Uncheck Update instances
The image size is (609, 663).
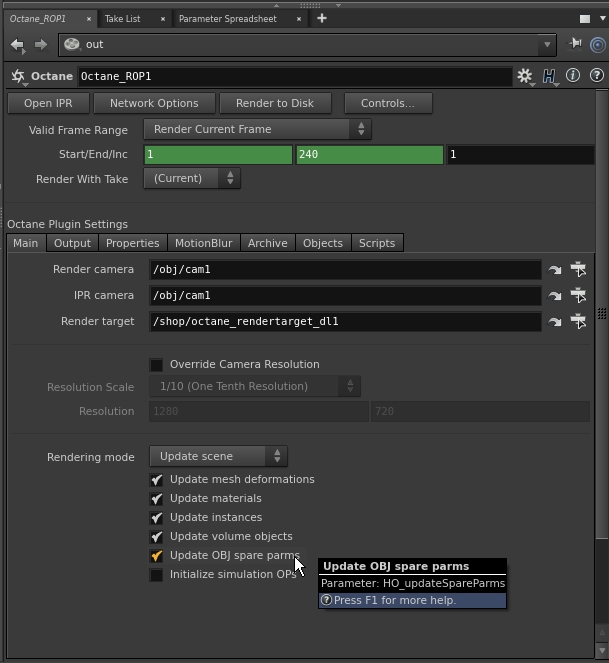pos(156,518)
